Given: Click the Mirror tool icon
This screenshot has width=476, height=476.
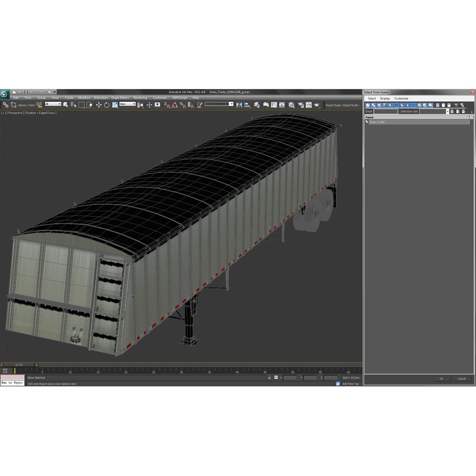Looking at the screenshot, I should [x=239, y=105].
